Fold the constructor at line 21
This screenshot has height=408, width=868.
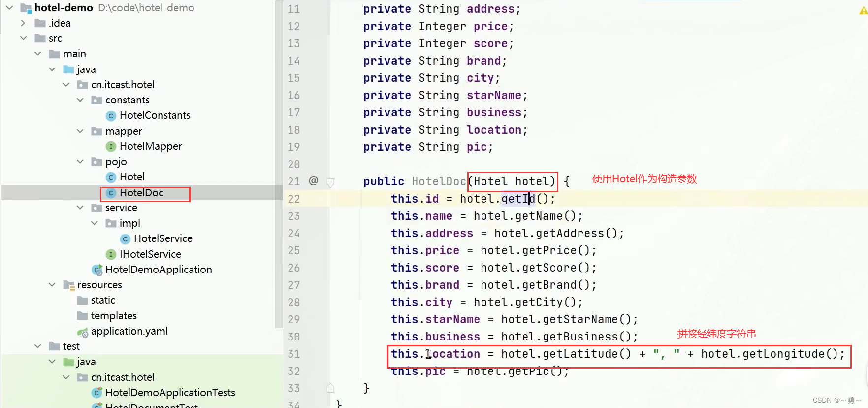pyautogui.click(x=330, y=182)
